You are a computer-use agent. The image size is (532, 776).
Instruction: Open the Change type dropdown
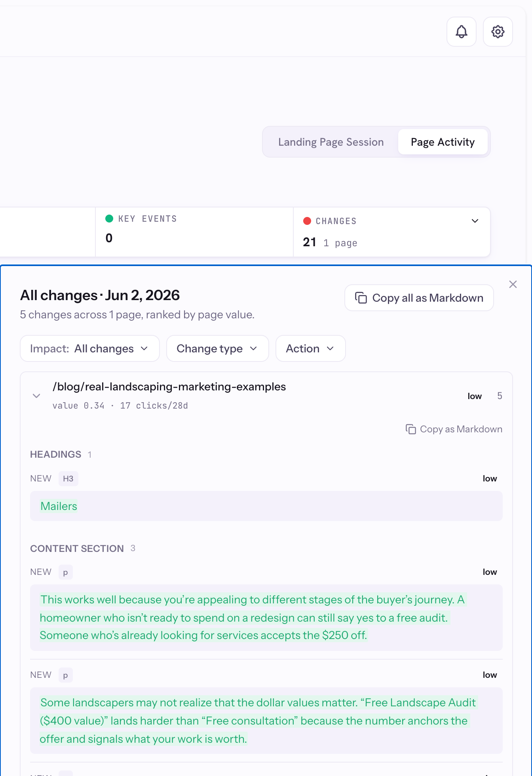[x=218, y=348]
